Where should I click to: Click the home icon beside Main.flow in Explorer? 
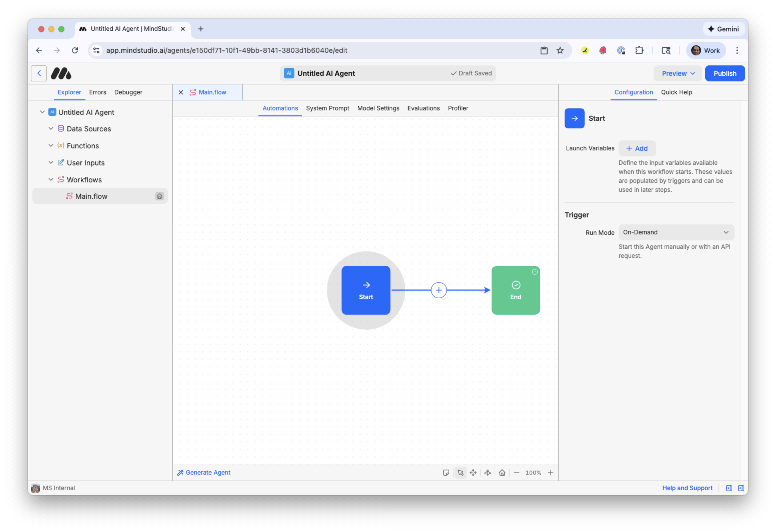pyautogui.click(x=160, y=196)
